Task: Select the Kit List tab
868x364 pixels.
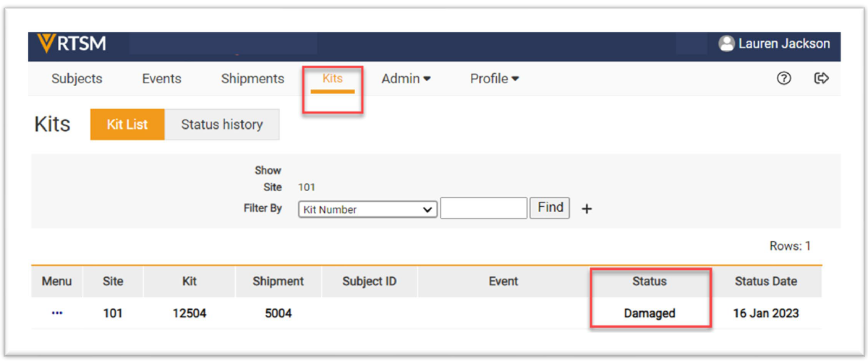Action: [127, 124]
